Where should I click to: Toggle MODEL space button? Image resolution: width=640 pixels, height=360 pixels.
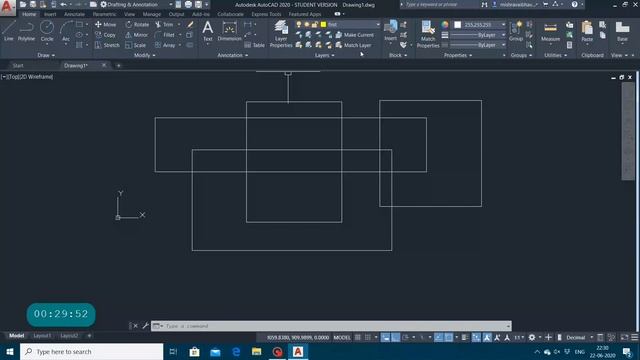(342, 337)
